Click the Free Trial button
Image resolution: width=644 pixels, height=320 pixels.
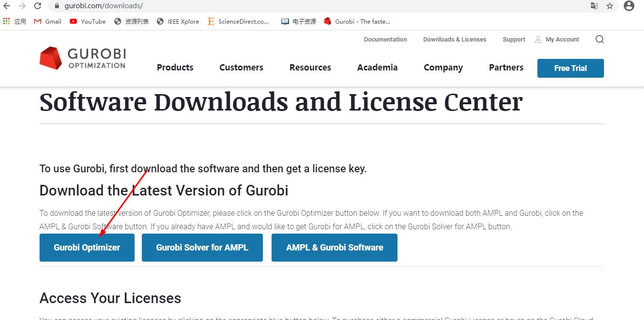tap(570, 68)
